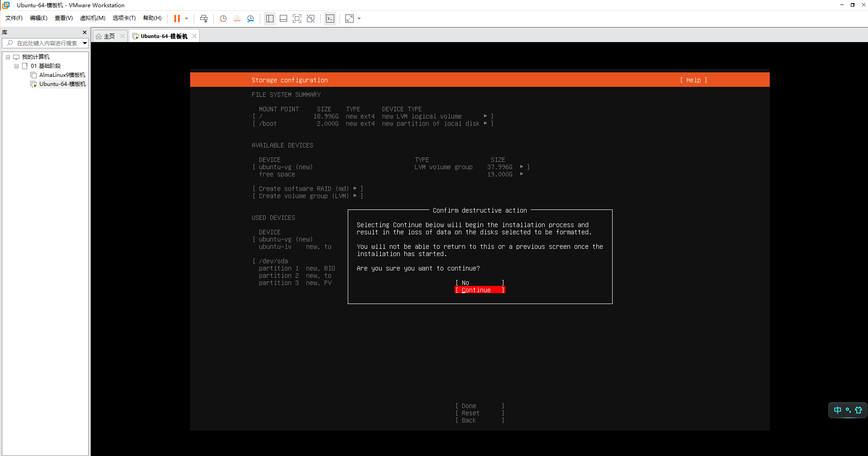Image resolution: width=868 pixels, height=456 pixels.
Task: Click the Send Ctrl+Alt+Del icon
Action: (204, 19)
